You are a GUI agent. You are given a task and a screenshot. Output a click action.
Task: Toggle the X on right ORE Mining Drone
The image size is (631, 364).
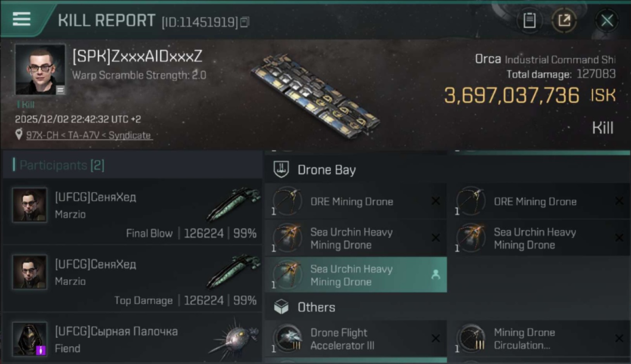tap(619, 201)
